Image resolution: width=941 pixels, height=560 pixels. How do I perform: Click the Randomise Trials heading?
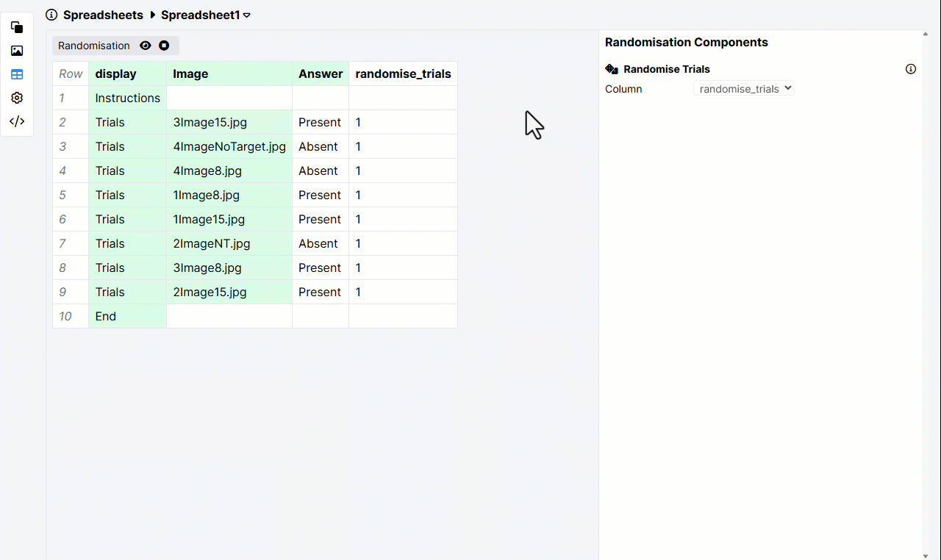coord(665,68)
